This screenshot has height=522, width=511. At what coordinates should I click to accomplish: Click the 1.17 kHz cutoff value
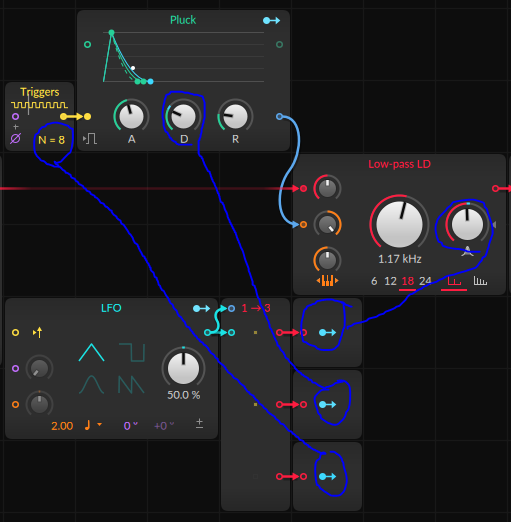pos(400,259)
